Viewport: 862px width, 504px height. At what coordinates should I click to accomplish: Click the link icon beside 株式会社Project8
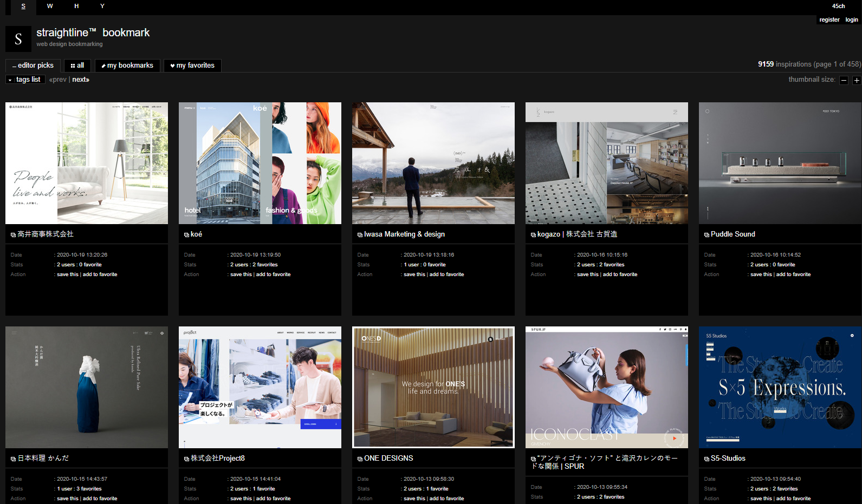186,459
